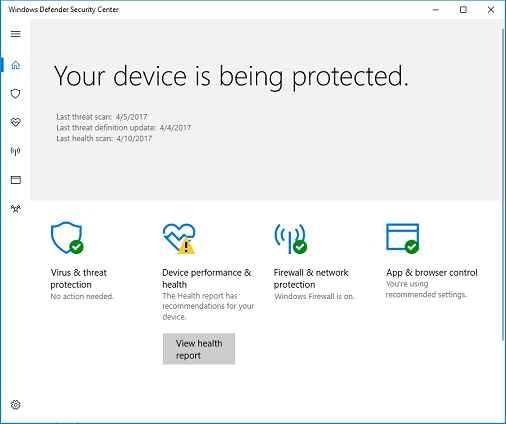Open the App & browser control title
506x424 pixels.
432,273
